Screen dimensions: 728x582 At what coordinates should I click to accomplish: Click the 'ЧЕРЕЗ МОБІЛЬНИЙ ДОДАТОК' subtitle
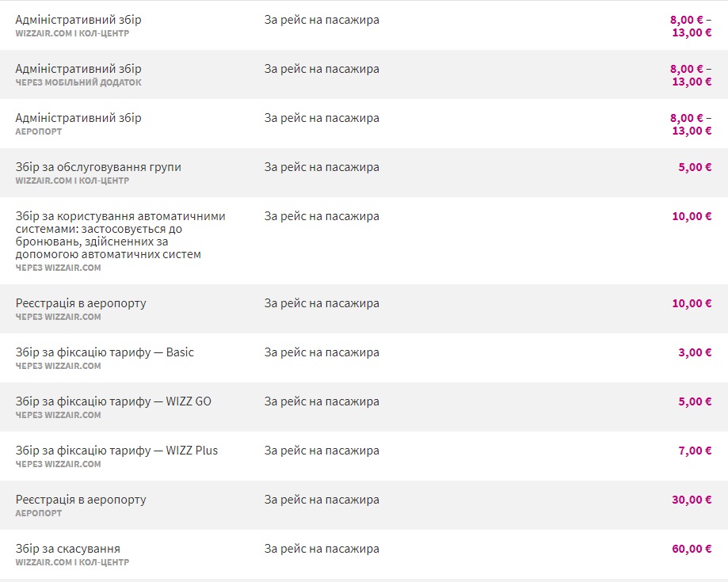click(x=78, y=82)
